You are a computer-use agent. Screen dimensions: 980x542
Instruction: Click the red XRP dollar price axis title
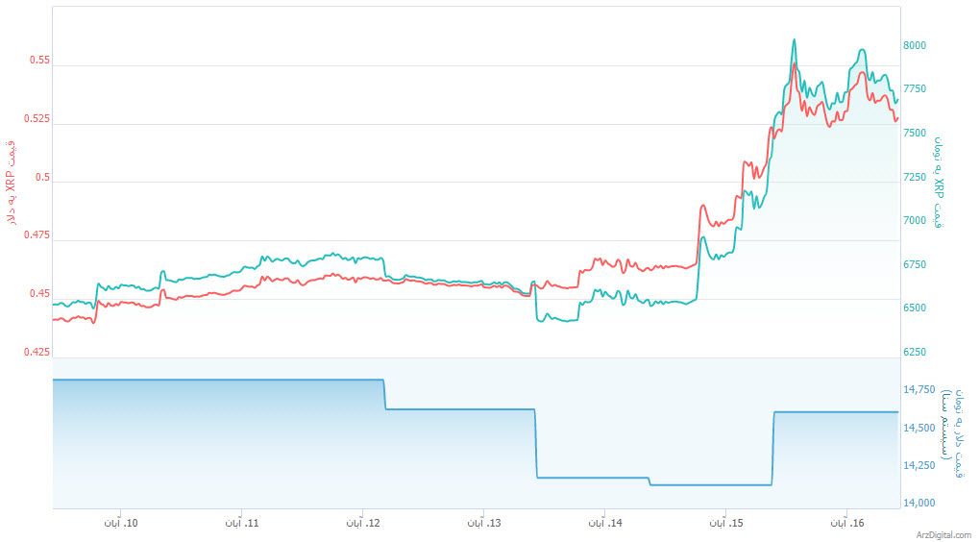pos(12,185)
